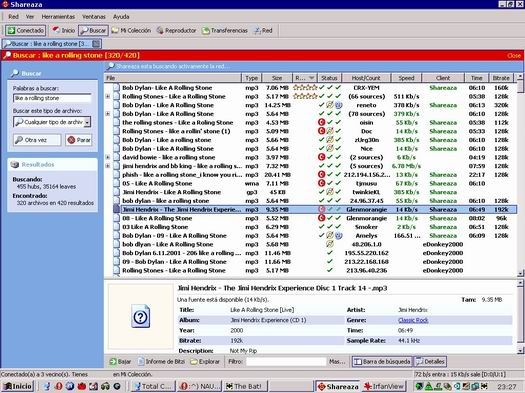
Task: Click star rating of CRX-YEM row
Action: coord(305,88)
